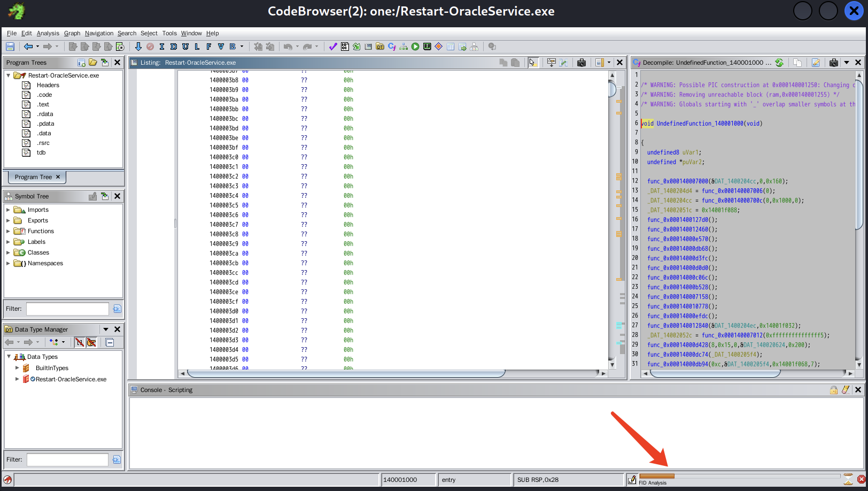Click the green Script Manager run icon
Screen dimensions: 868x491
(415, 47)
